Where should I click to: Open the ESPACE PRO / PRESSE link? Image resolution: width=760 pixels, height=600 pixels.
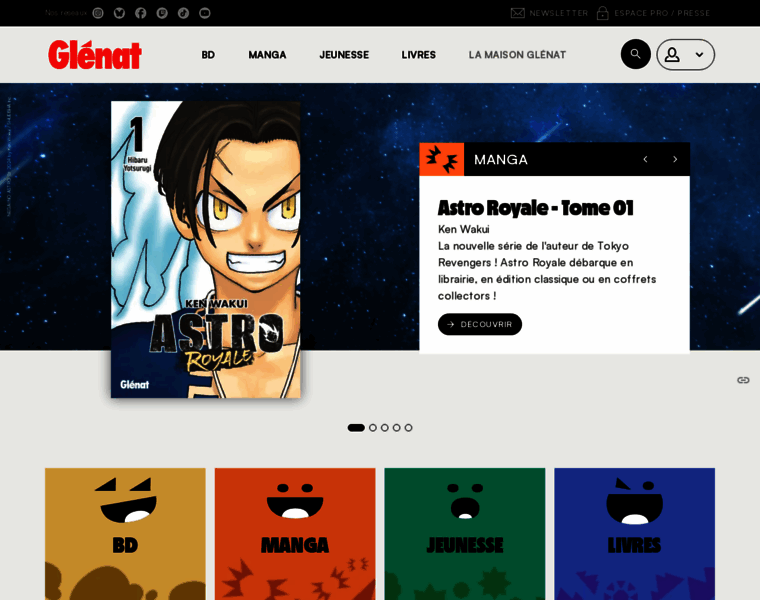coord(662,13)
